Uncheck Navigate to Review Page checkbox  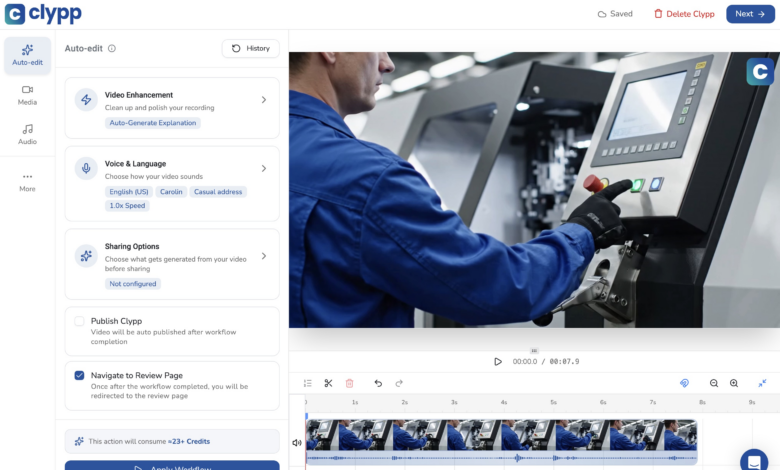tap(79, 376)
